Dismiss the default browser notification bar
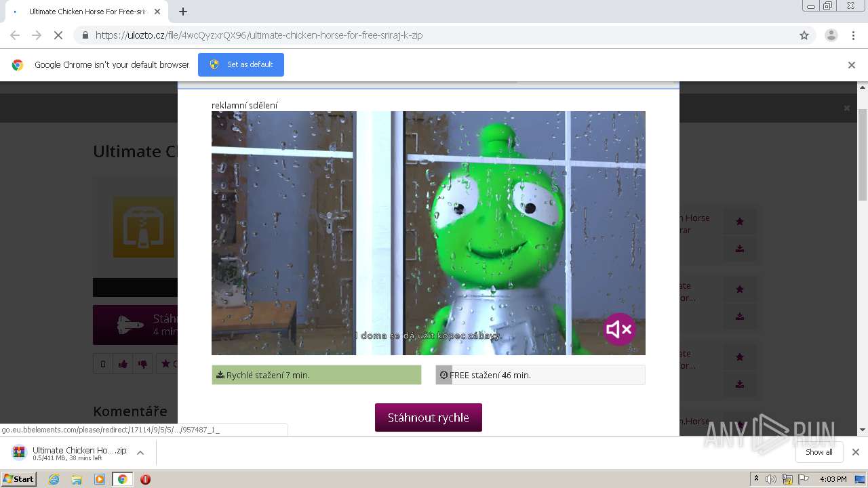This screenshot has width=868, height=488. (852, 65)
